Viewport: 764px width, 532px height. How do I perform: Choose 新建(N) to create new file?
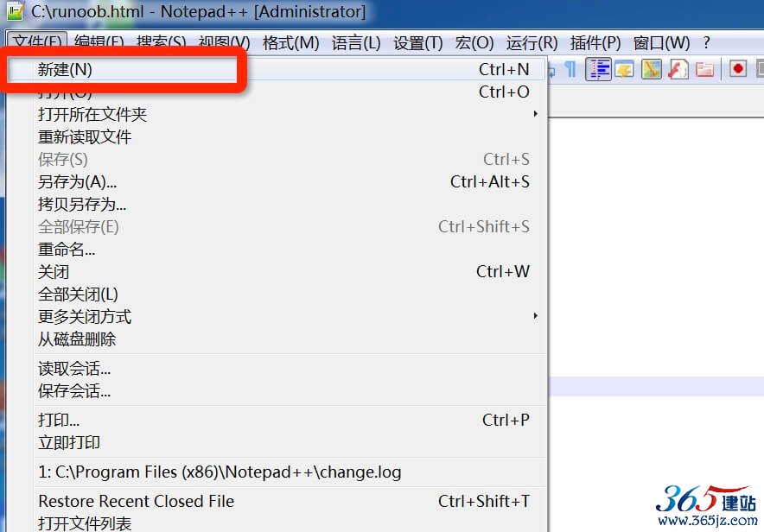point(277,69)
